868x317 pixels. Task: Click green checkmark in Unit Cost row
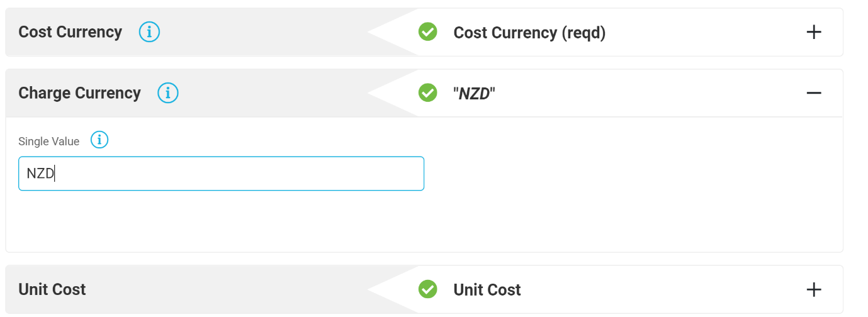(428, 289)
